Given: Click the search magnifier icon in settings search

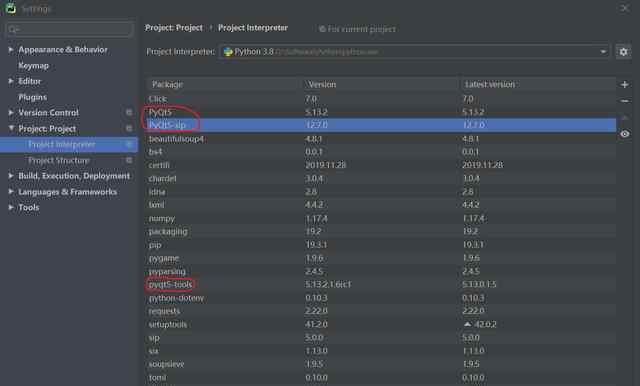Looking at the screenshot, I should [13, 29].
